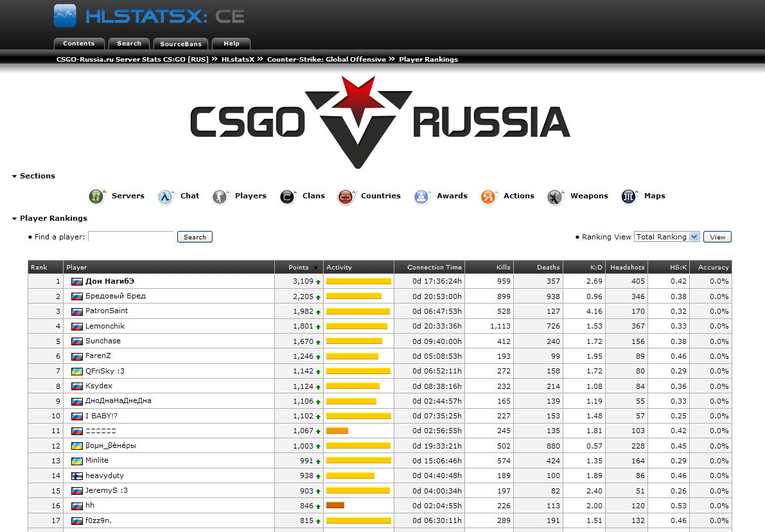Open the Clans section icon
The width and height of the screenshot is (765, 532).
click(288, 196)
